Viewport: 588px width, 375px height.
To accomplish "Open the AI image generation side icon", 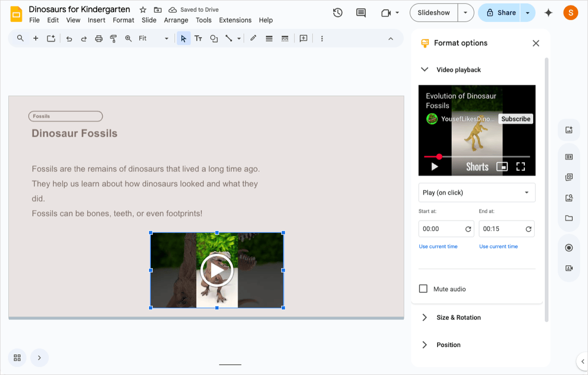I will 569,130.
